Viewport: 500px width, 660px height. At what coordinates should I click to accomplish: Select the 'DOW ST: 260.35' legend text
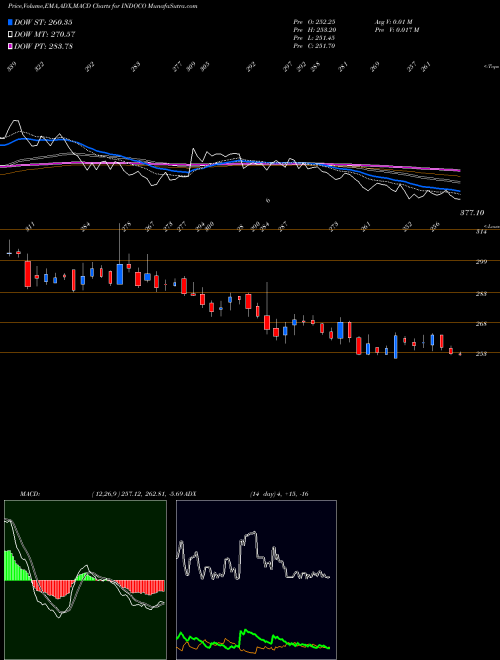(x=43, y=22)
